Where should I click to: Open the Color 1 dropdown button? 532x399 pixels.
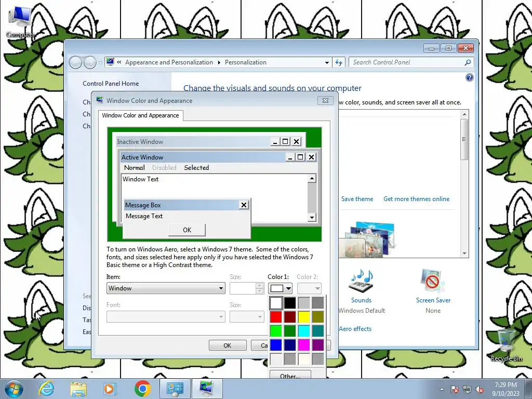(x=288, y=288)
